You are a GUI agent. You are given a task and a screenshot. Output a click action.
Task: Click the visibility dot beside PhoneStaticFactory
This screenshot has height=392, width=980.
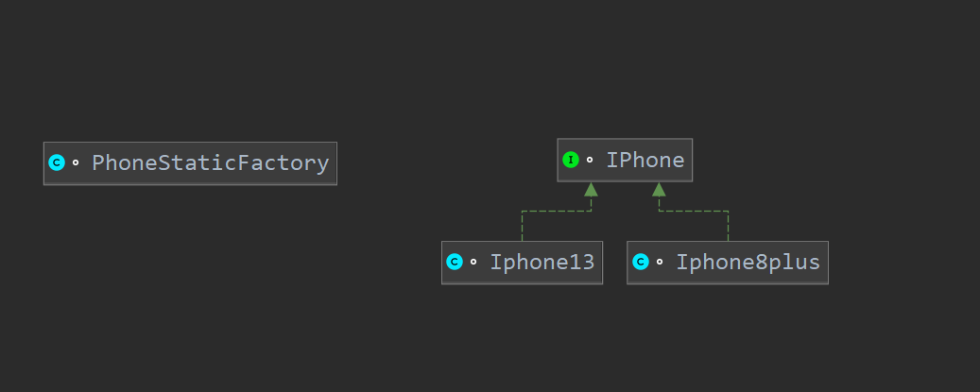click(x=76, y=163)
